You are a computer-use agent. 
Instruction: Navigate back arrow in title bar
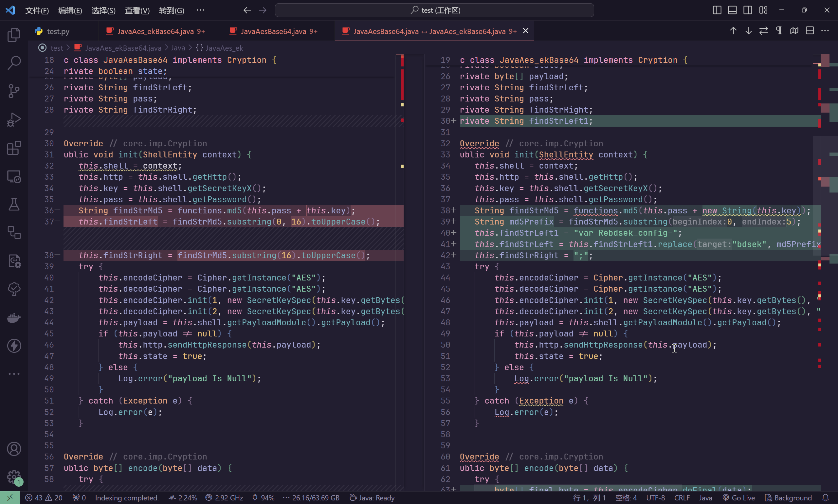[x=247, y=10]
